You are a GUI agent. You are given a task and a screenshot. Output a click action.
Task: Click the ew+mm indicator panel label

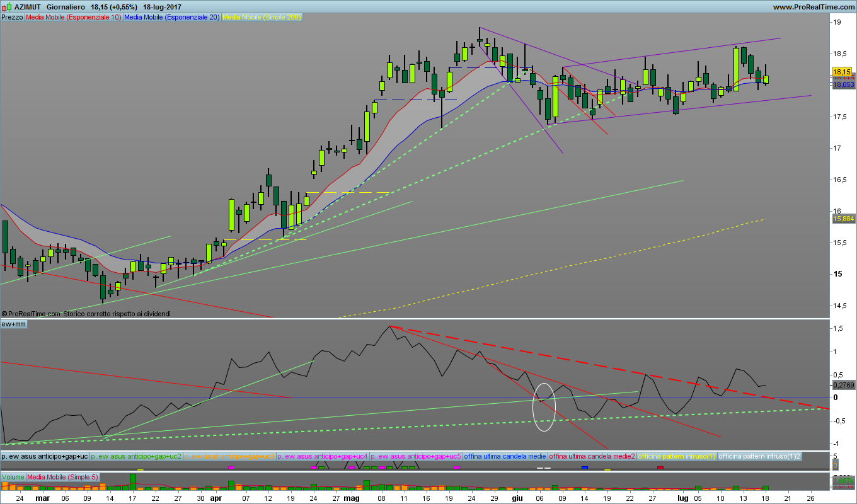13,323
